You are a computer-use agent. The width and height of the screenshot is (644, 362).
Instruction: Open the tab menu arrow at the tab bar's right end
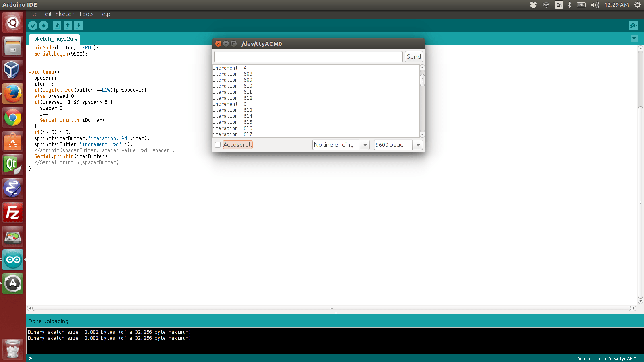click(634, 39)
